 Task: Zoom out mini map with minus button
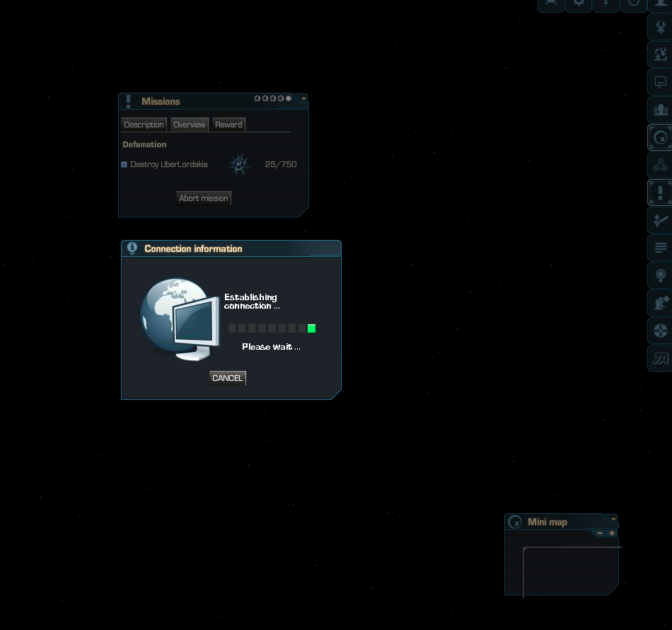600,533
